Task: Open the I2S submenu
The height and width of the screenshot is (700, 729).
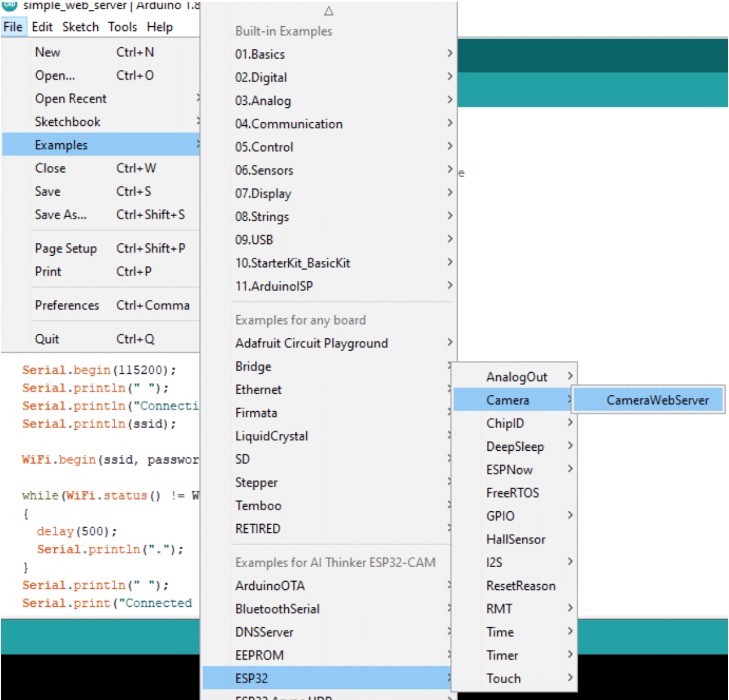Action: tap(515, 563)
